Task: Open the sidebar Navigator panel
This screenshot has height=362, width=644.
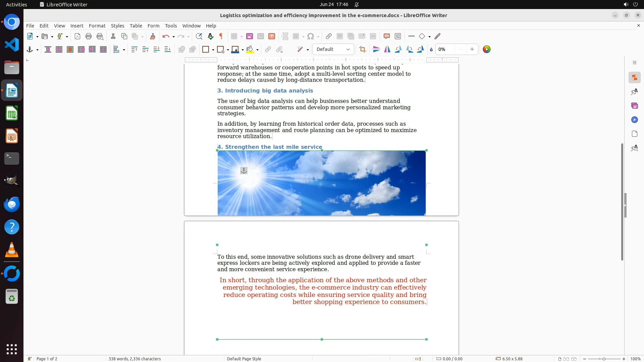Action: click(x=634, y=120)
